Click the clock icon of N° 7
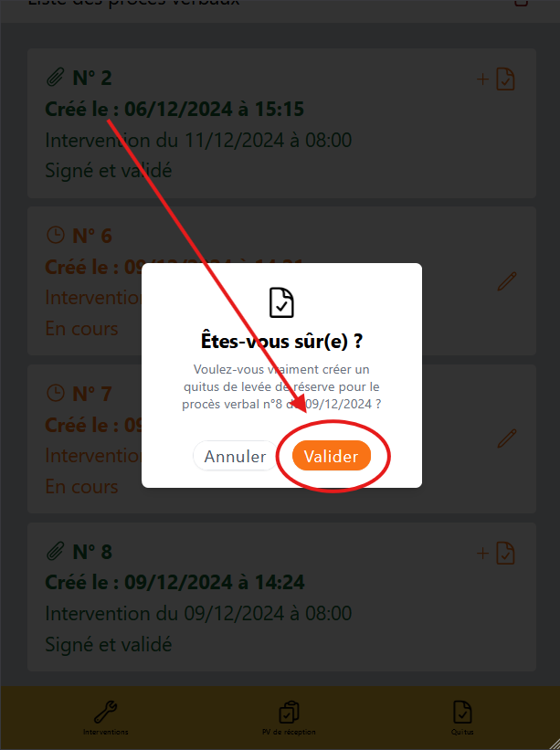Viewport: 560px width, 750px height. [x=56, y=393]
